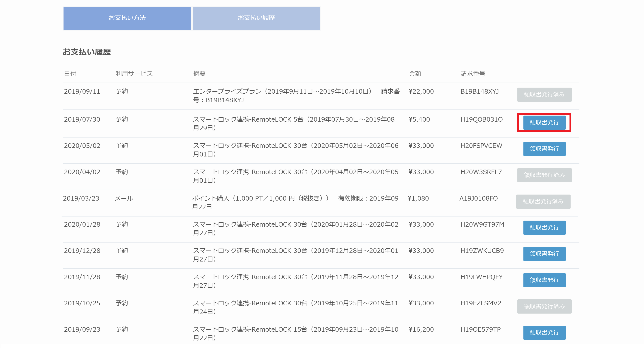Switch to the お支払い方法 tab

127,18
